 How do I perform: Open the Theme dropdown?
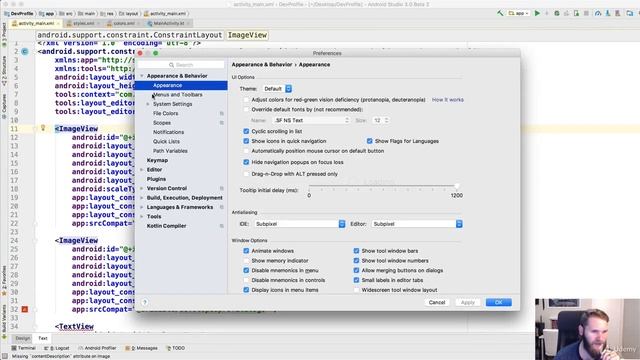(277, 89)
